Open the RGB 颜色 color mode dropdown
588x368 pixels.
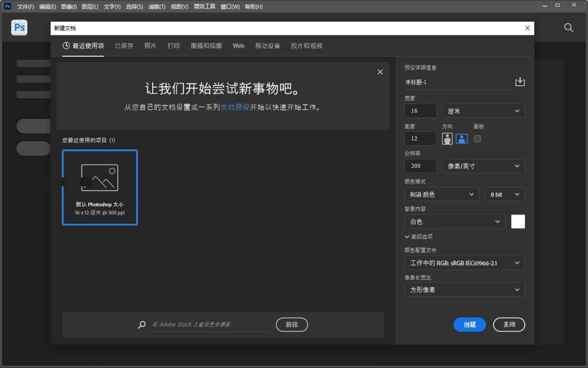[441, 194]
